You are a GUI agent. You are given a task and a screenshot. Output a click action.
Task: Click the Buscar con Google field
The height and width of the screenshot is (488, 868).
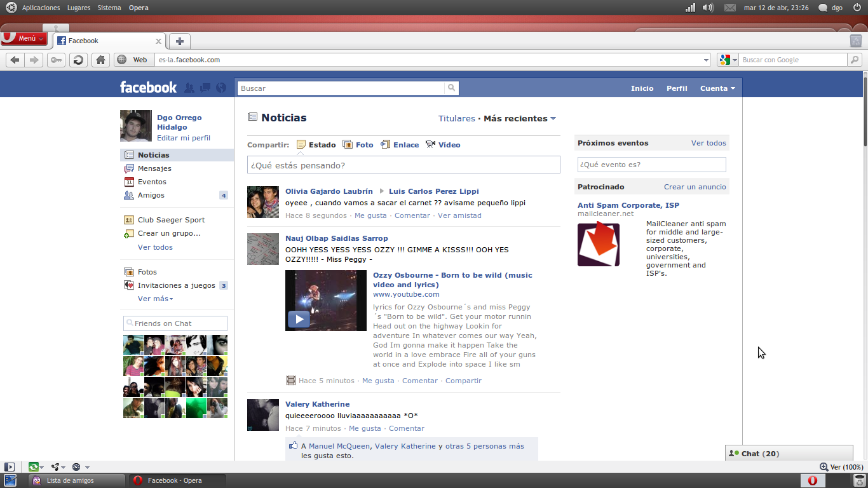pyautogui.click(x=794, y=60)
